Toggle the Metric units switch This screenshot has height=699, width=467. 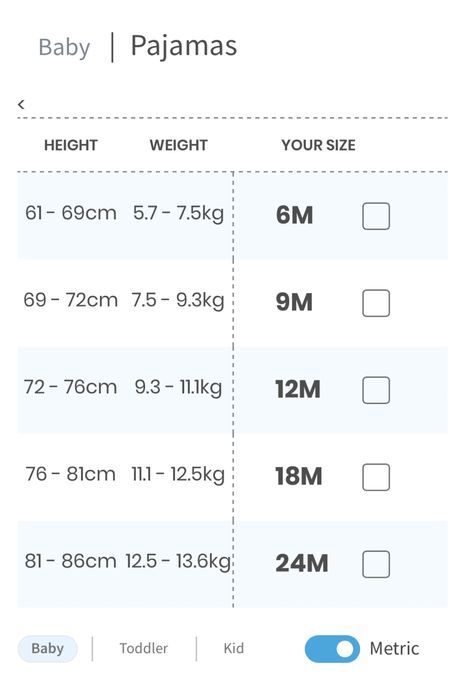point(332,649)
